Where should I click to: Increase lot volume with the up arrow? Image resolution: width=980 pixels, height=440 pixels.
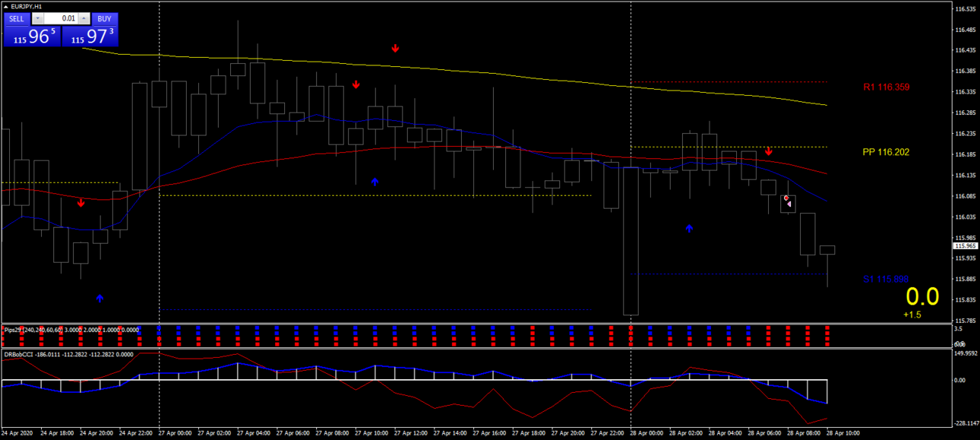click(x=84, y=19)
